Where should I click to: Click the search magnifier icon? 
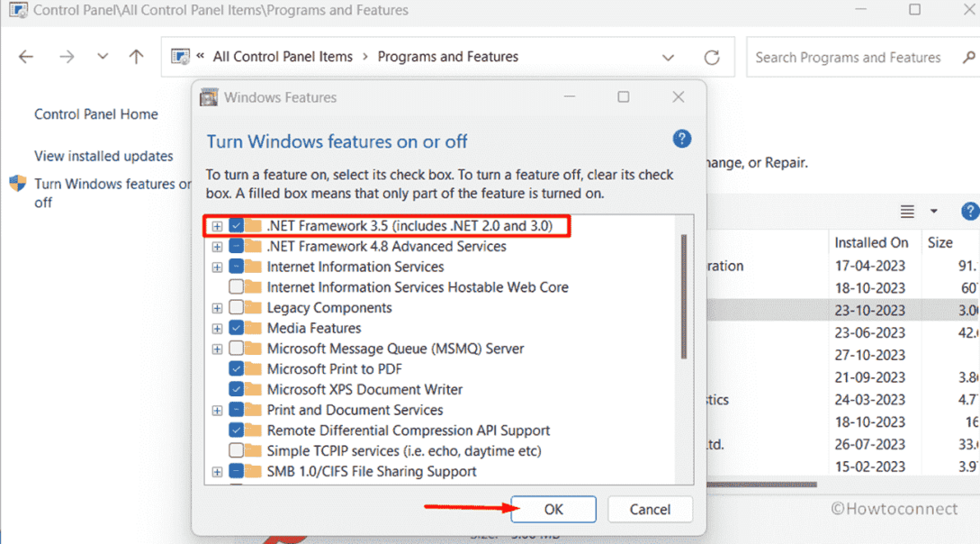[x=969, y=58]
